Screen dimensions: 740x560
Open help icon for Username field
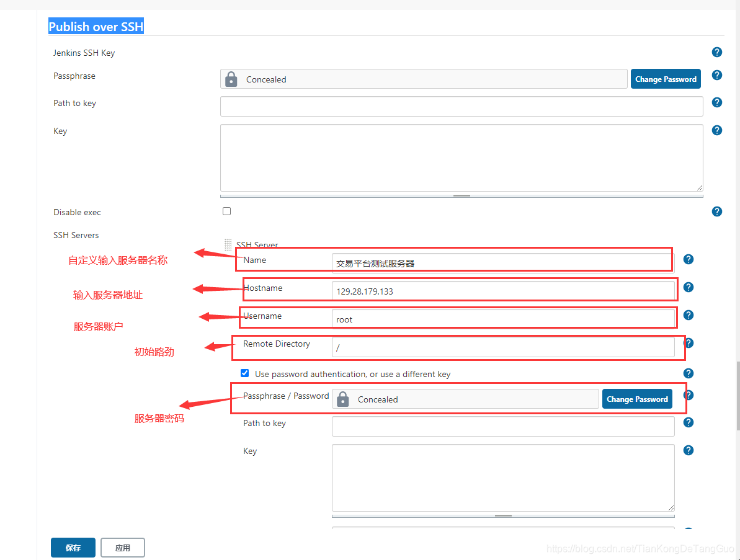pyautogui.click(x=688, y=314)
